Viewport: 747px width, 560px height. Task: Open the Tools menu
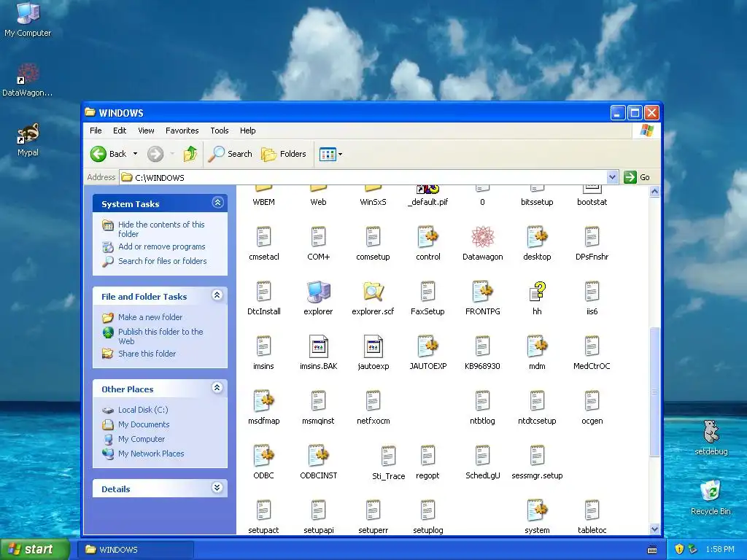tap(220, 131)
